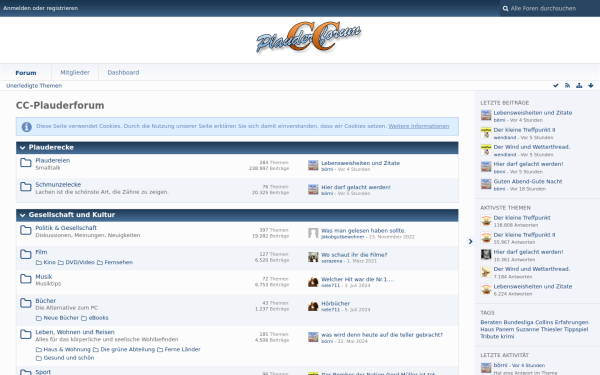600x375 pixels.
Task: Focus the Alle Foren durchsuchen search field
Action: tap(549, 8)
